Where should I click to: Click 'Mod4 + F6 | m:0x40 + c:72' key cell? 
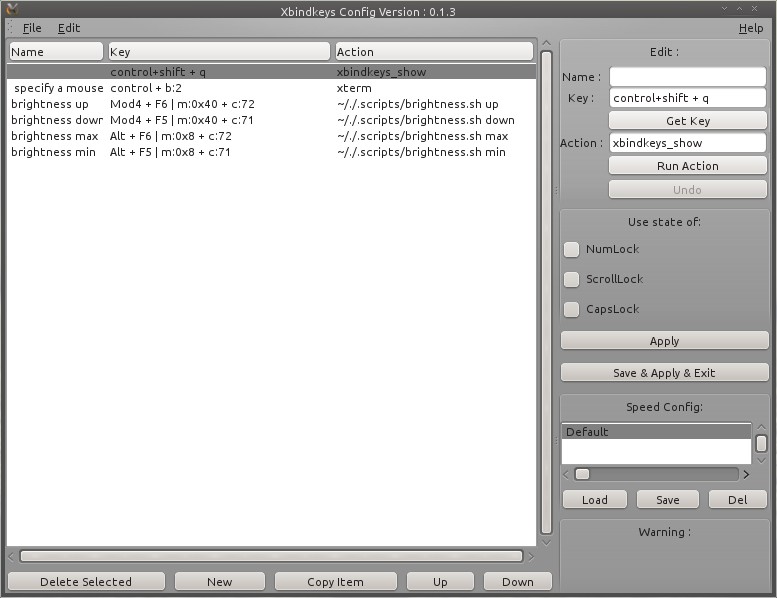[x=182, y=104]
